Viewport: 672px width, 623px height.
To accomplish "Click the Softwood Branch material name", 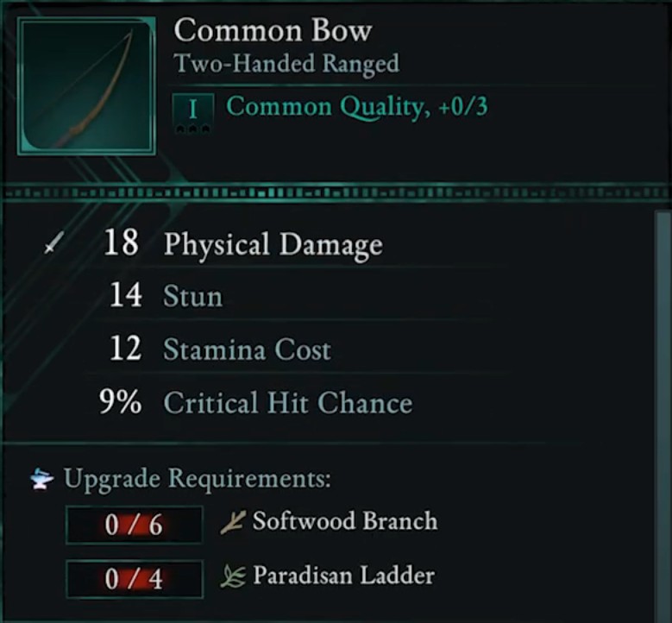I will 344,521.
